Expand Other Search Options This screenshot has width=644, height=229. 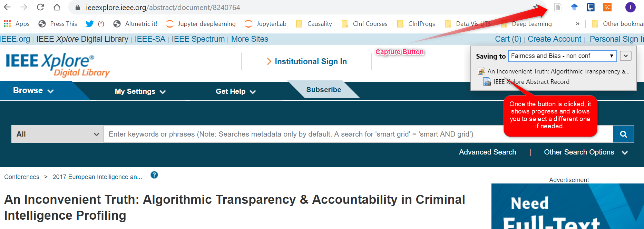click(x=586, y=152)
